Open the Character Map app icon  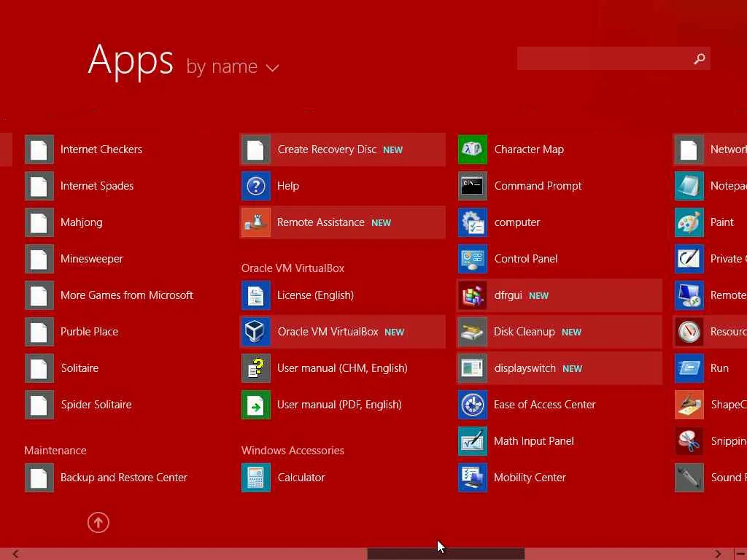[x=472, y=149]
